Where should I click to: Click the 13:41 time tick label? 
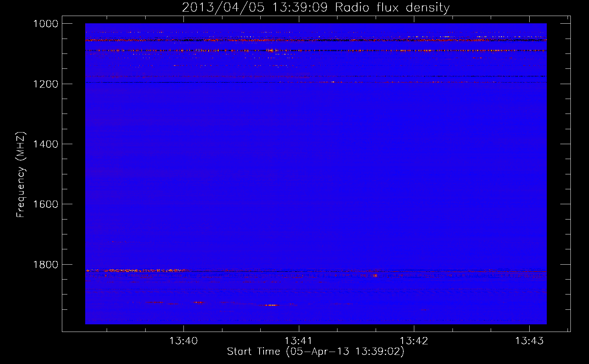[x=299, y=341]
